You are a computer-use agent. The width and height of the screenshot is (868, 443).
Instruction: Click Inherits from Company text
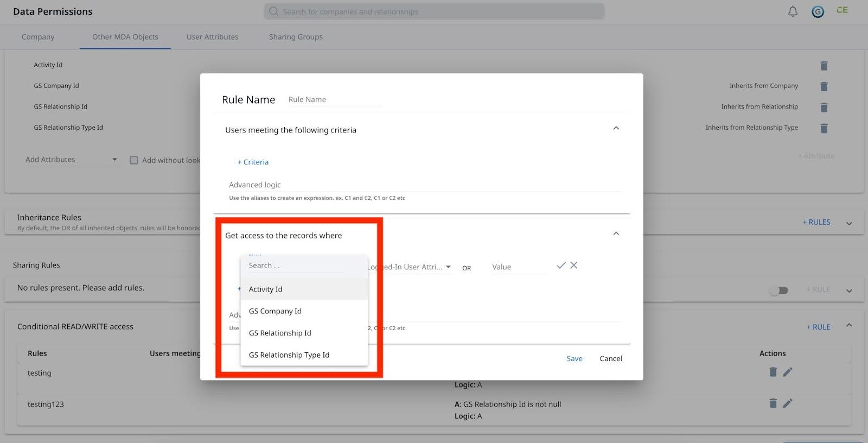[764, 86]
